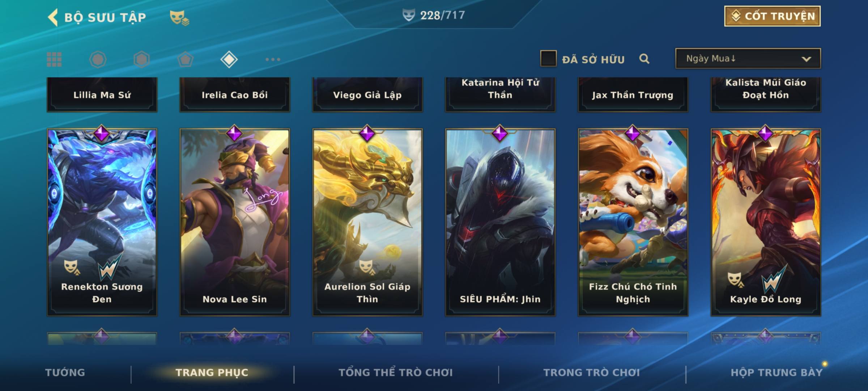Filter skins by the circle rarity icon
The image size is (868, 391).
tap(98, 59)
